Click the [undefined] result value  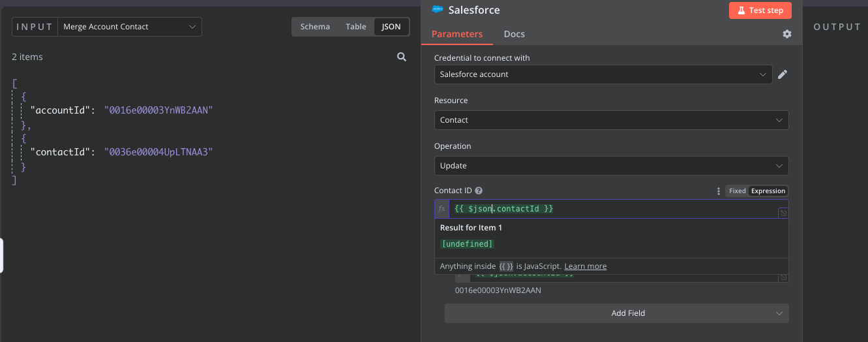467,244
